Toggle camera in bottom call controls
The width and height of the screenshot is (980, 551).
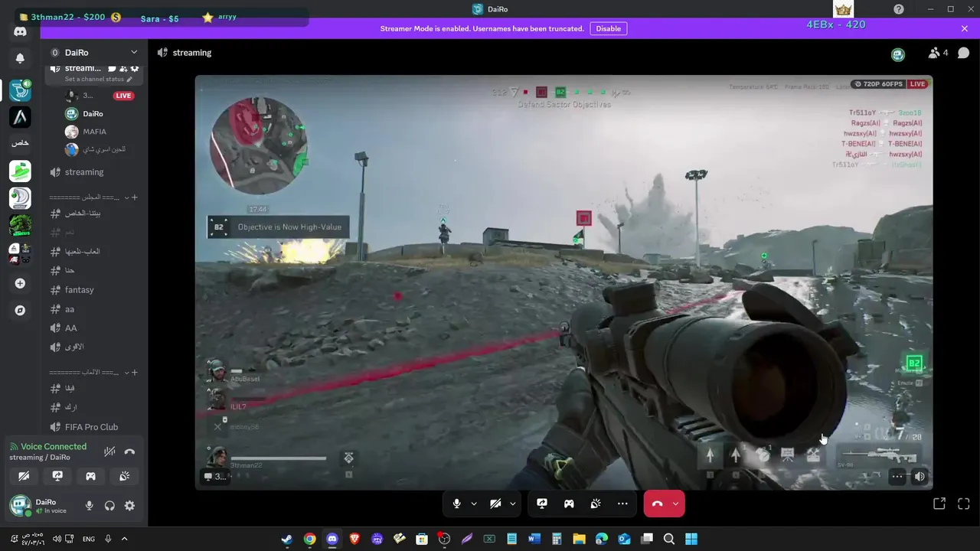495,504
